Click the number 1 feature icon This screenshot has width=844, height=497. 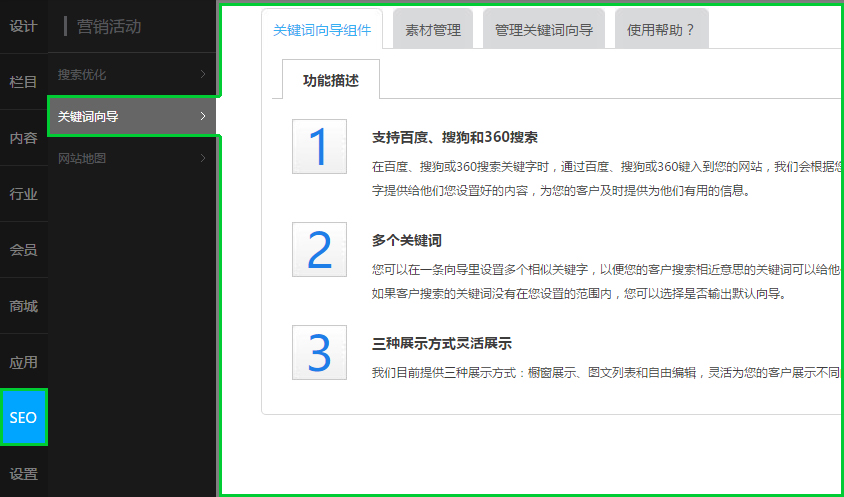tap(319, 147)
